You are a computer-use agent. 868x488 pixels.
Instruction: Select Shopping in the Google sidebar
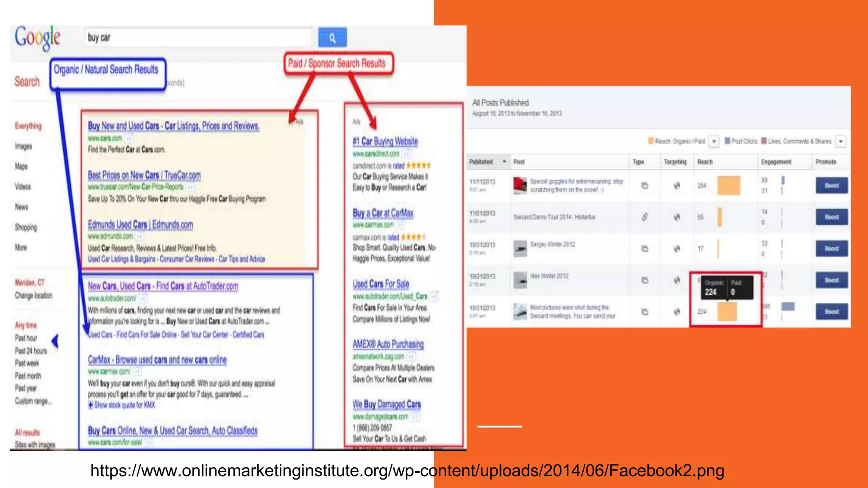coord(26,227)
